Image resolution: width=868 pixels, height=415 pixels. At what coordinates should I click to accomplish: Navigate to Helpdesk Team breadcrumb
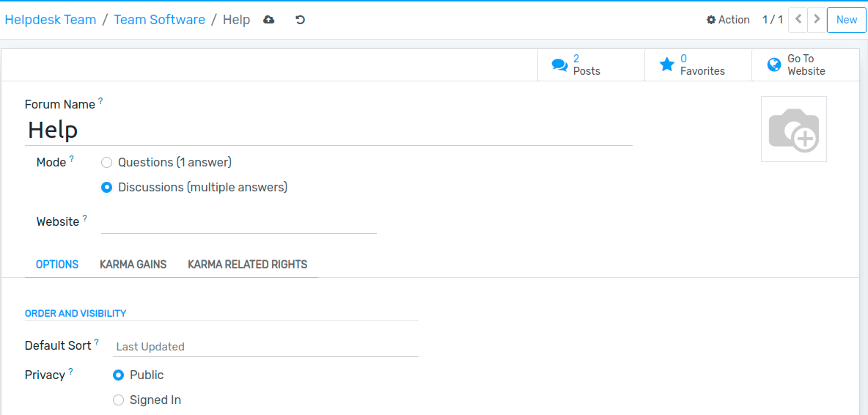tap(51, 20)
